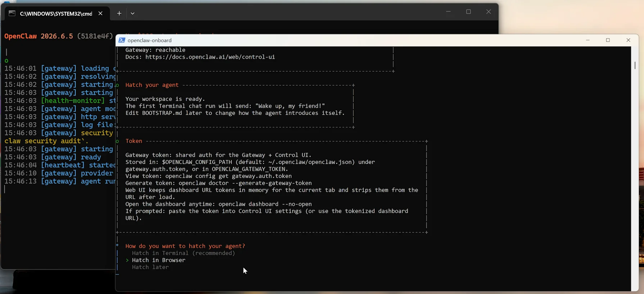Click 'URL after load.' line in Token box
This screenshot has height=294, width=644.
pyautogui.click(x=150, y=197)
